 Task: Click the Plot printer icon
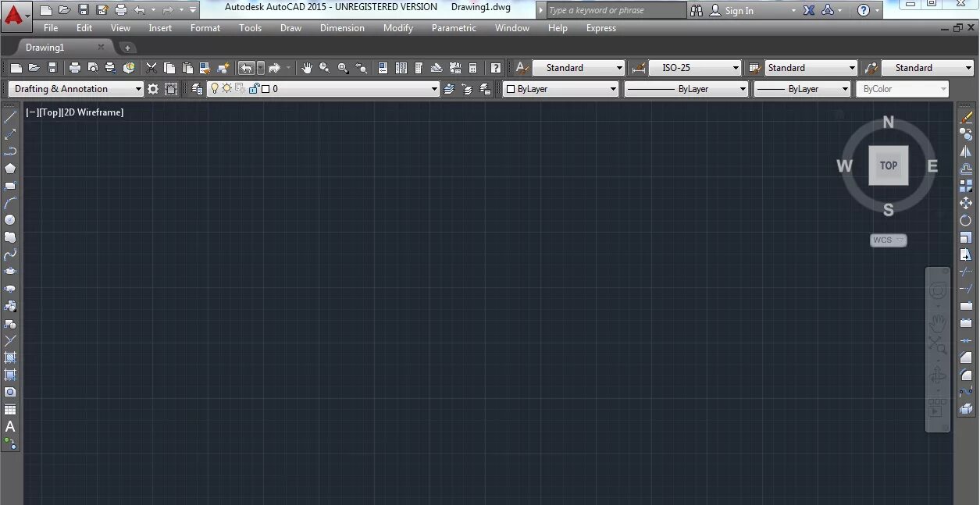click(x=75, y=68)
